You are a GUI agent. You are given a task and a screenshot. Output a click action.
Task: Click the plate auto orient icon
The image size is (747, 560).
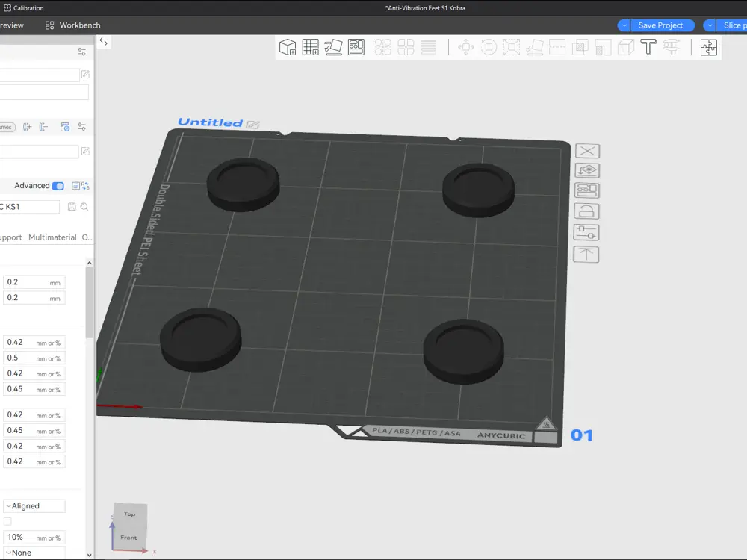(x=587, y=170)
